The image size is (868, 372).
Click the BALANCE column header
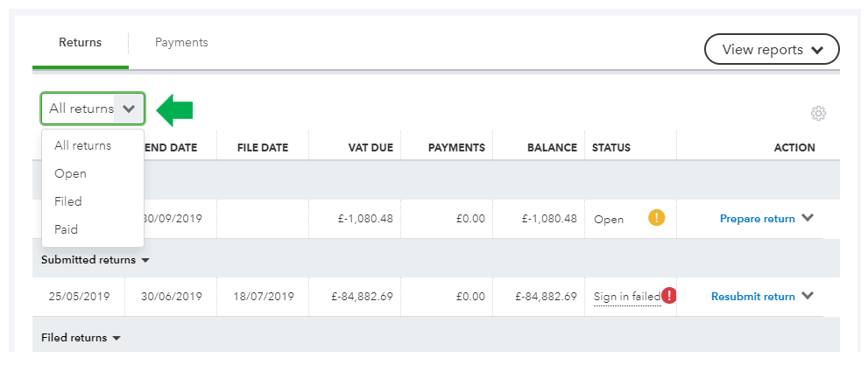coord(552,148)
